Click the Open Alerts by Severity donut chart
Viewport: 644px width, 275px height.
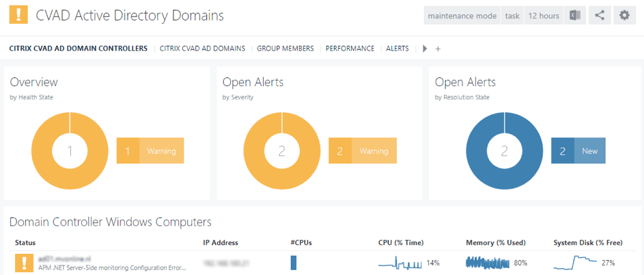pos(282,151)
